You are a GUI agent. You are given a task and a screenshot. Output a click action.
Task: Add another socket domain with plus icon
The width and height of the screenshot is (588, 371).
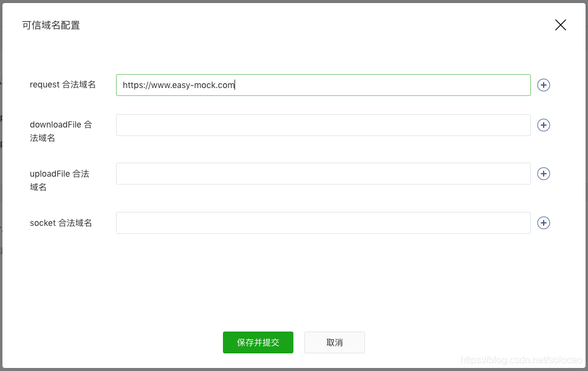[x=544, y=223]
